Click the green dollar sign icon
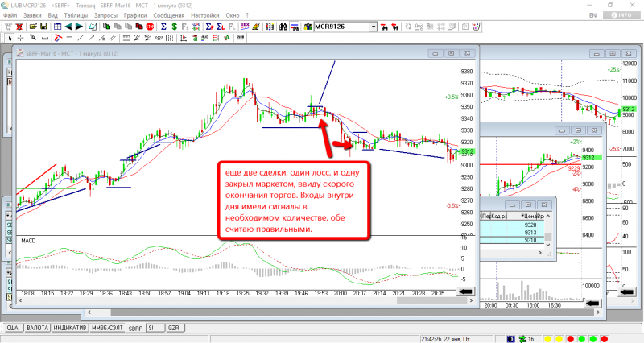Viewport: 644px width, 343px height. [174, 27]
